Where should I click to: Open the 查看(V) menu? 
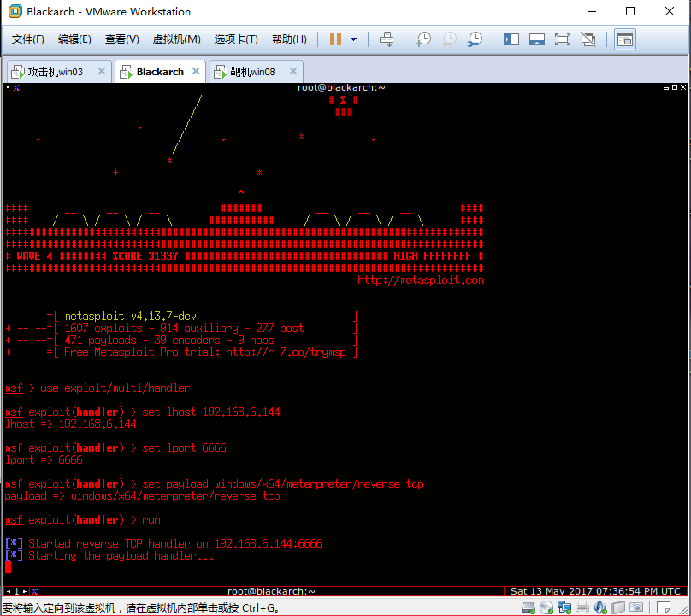click(121, 39)
